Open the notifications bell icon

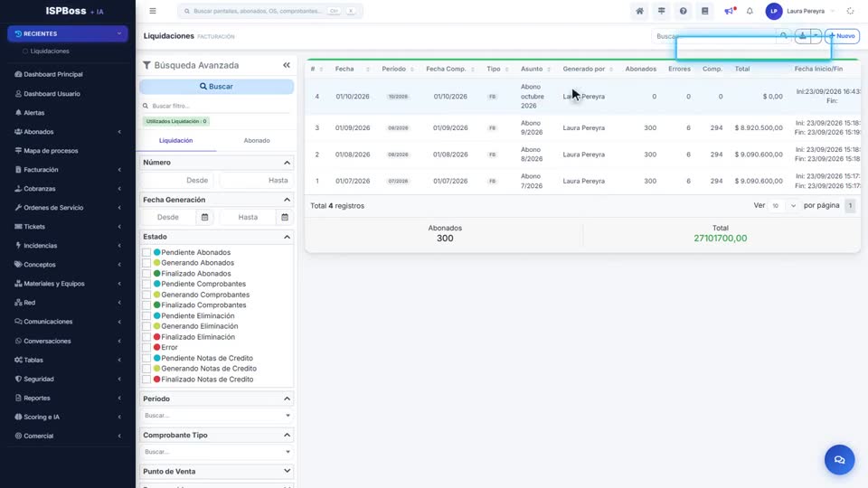point(750,11)
